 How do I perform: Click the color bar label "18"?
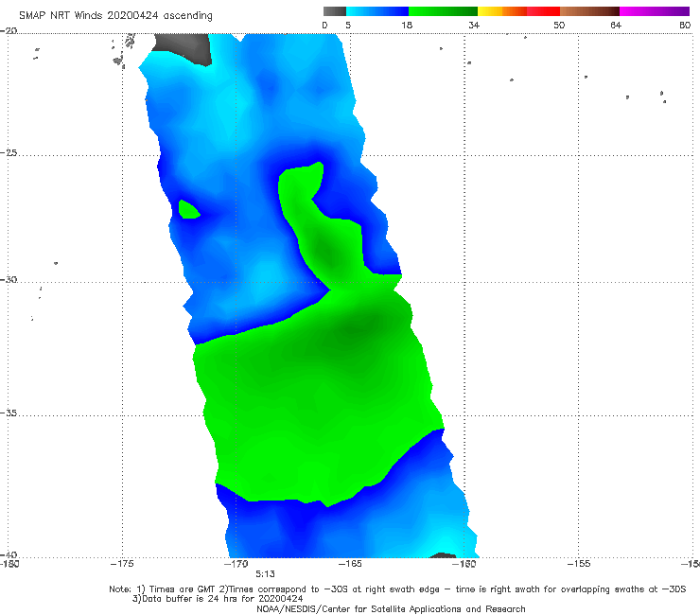407,25
